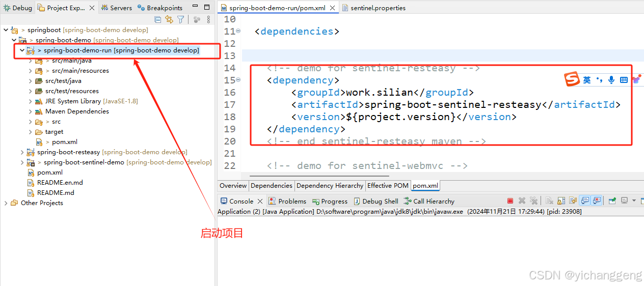Open Display Selected Console dropdown arrow
The height and width of the screenshot is (286, 644).
634,201
